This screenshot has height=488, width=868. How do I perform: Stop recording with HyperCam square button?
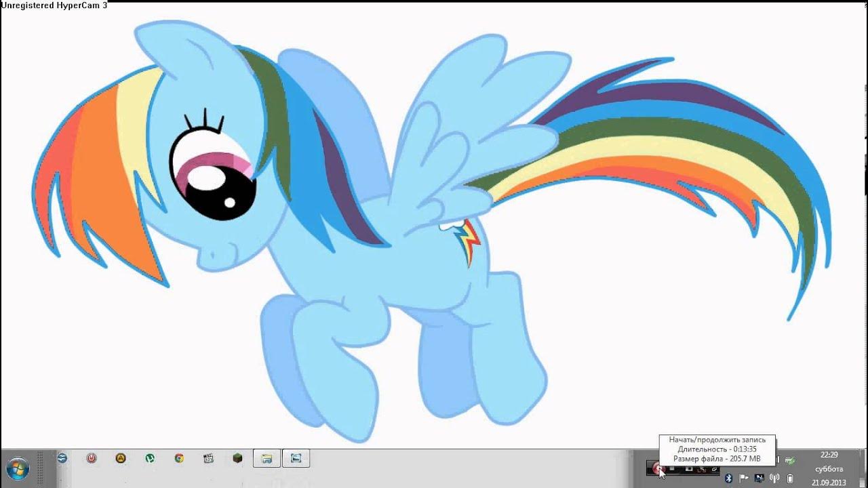[x=671, y=468]
